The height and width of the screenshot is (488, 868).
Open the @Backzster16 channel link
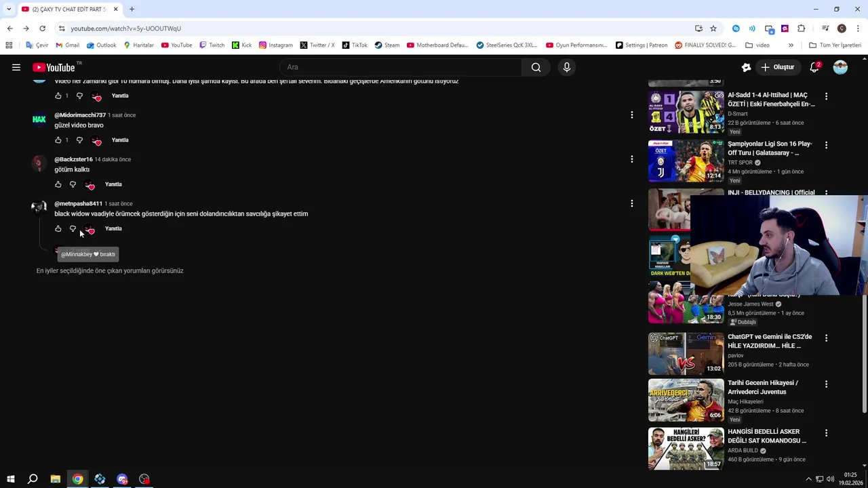73,159
